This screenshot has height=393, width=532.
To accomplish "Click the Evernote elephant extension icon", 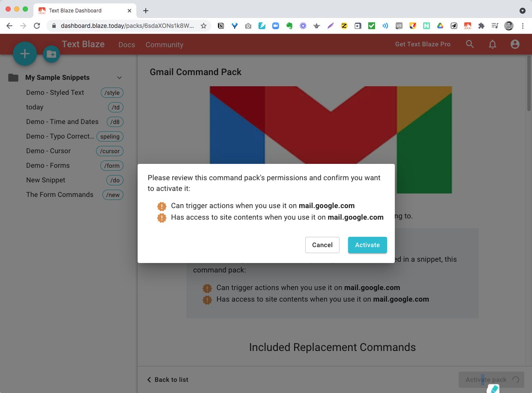I will [x=289, y=26].
